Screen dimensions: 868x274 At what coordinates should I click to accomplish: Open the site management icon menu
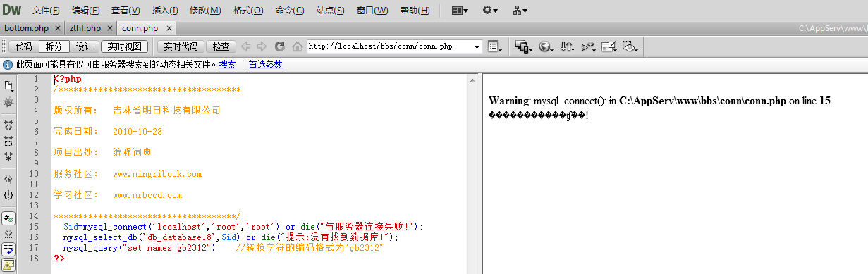[520, 11]
